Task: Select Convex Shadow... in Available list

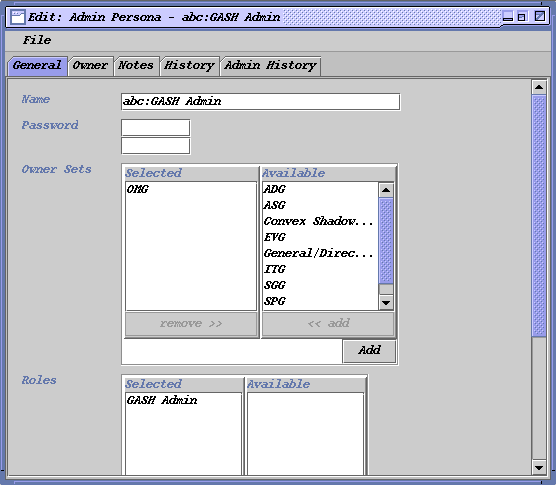Action: 320,221
